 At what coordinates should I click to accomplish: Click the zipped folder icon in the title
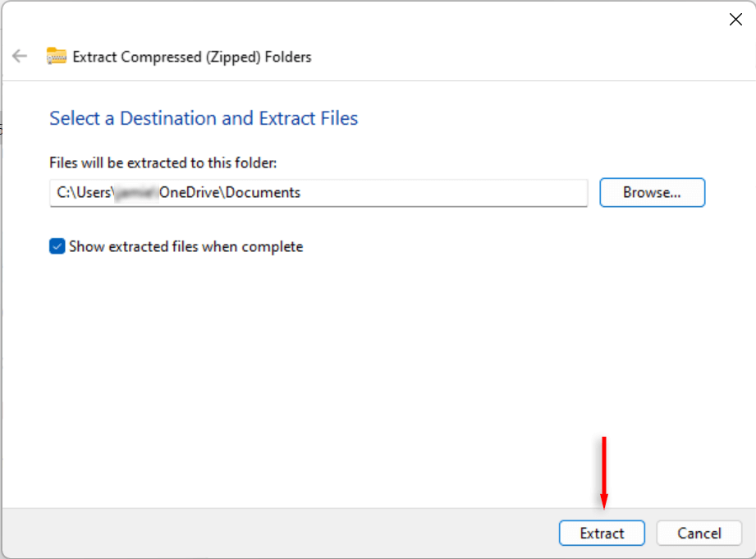[x=56, y=57]
